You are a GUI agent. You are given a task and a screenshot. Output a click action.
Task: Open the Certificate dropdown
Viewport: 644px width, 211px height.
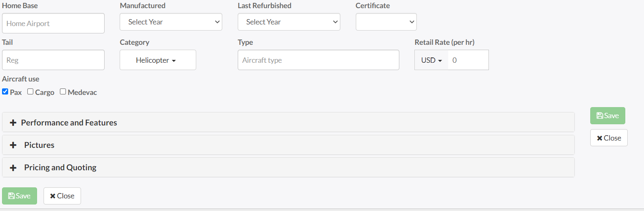[x=386, y=22]
